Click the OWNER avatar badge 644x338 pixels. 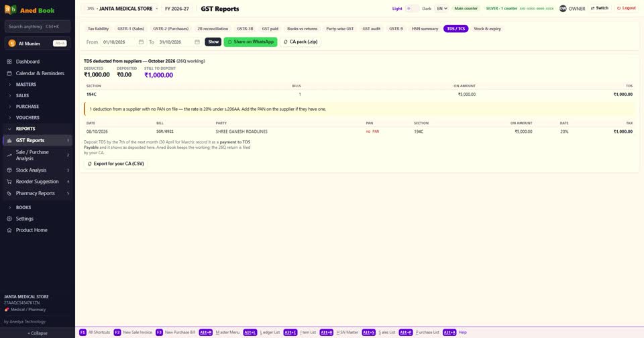click(563, 8)
